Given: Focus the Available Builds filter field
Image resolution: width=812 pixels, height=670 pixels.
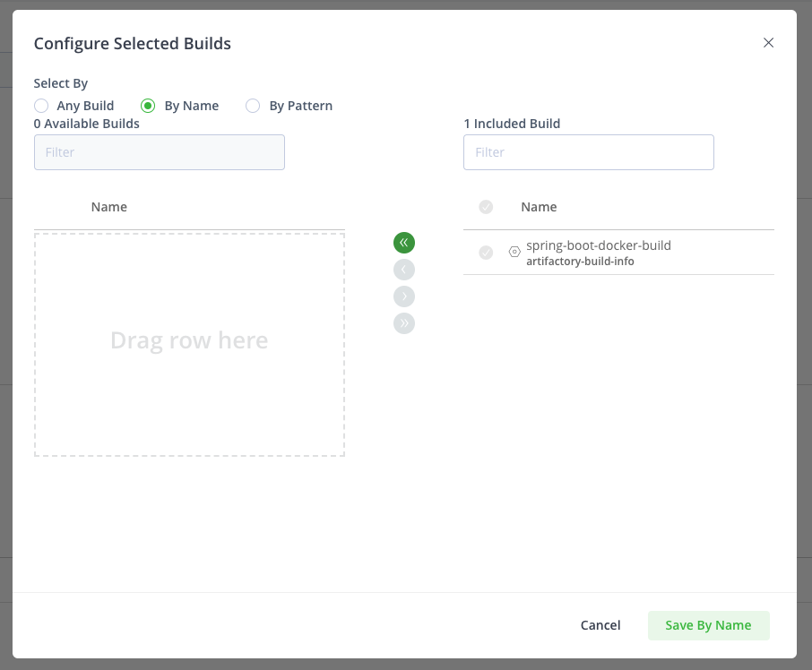Looking at the screenshot, I should [x=160, y=152].
